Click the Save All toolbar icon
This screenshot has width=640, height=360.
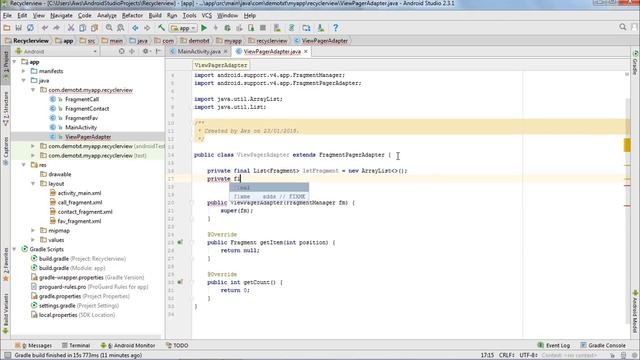point(19,28)
